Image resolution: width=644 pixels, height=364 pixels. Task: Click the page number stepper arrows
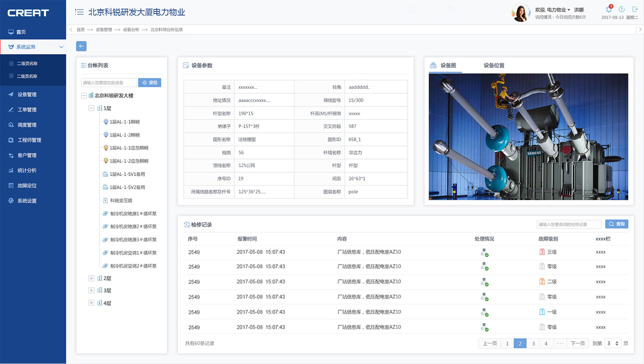pyautogui.click(x=617, y=343)
